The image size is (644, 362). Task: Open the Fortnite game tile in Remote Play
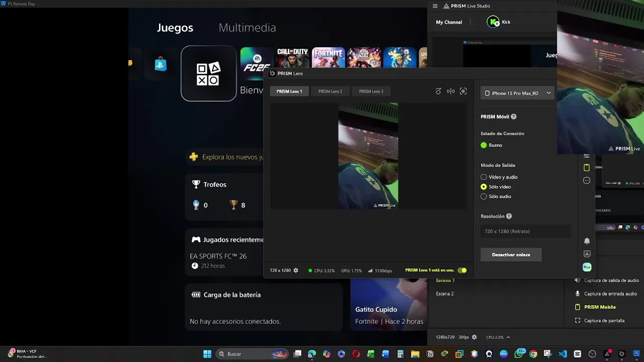328,58
